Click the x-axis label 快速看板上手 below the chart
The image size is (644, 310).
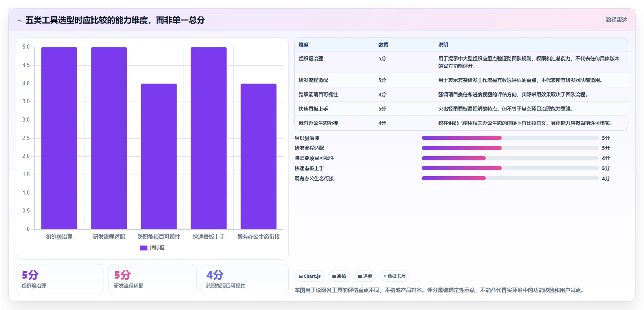[208, 237]
